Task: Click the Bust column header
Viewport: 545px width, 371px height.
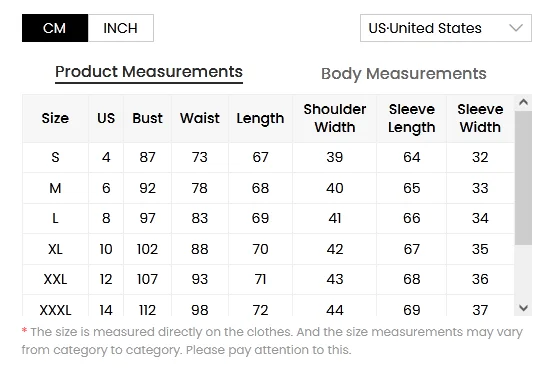Action: [x=147, y=119]
